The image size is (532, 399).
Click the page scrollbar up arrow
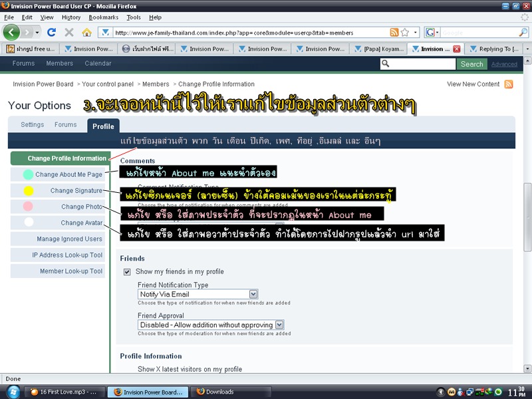(527, 61)
